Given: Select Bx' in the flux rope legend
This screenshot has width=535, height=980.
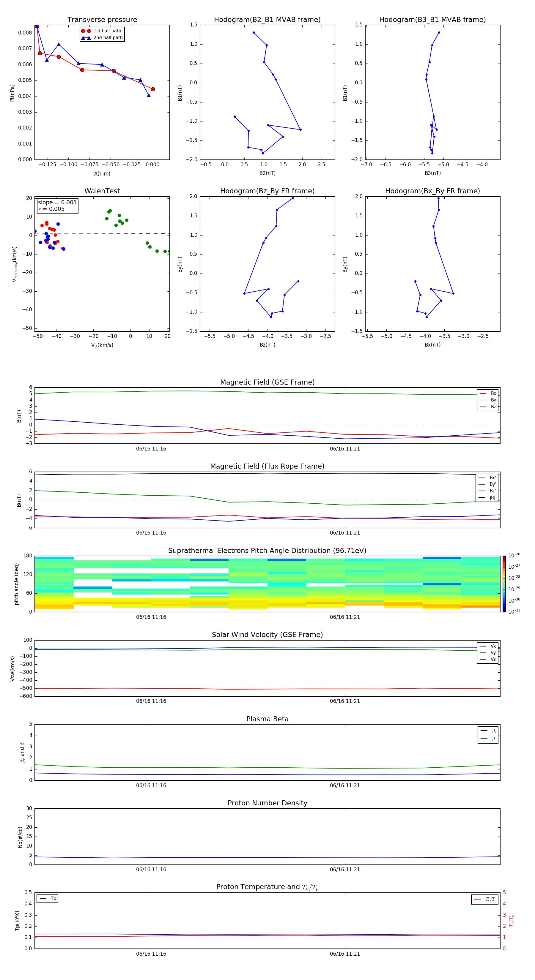Looking at the screenshot, I should click(487, 478).
